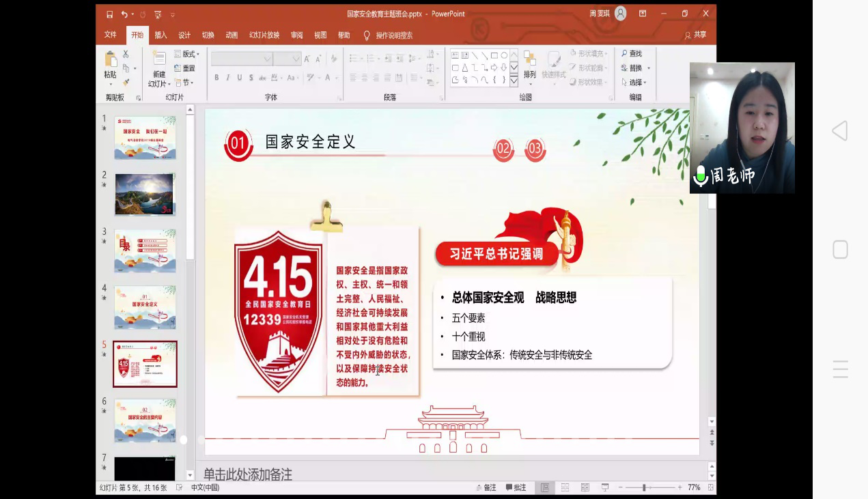Toggle the Notes (备注) pane button
The image size is (868, 499).
click(x=486, y=487)
